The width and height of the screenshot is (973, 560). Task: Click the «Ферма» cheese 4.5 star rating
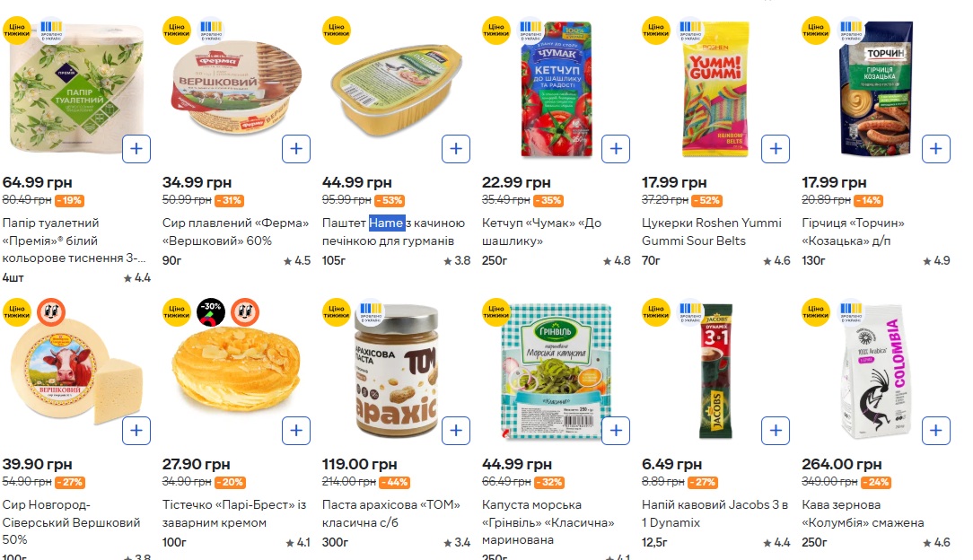click(297, 261)
